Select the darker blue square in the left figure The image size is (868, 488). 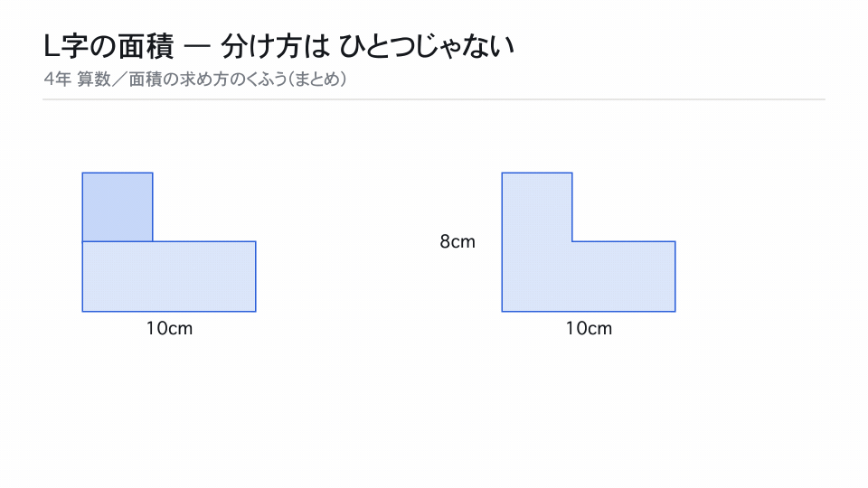tap(118, 207)
